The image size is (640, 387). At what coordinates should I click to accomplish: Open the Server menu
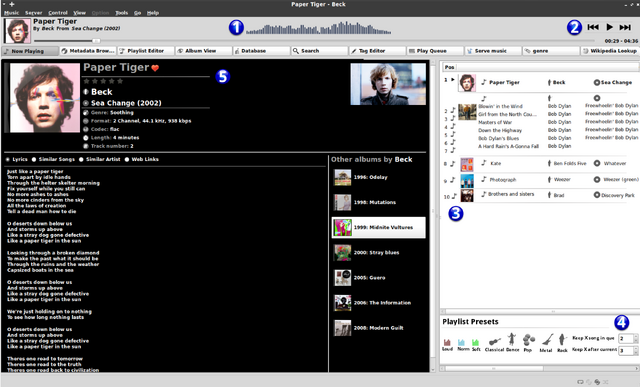33,13
